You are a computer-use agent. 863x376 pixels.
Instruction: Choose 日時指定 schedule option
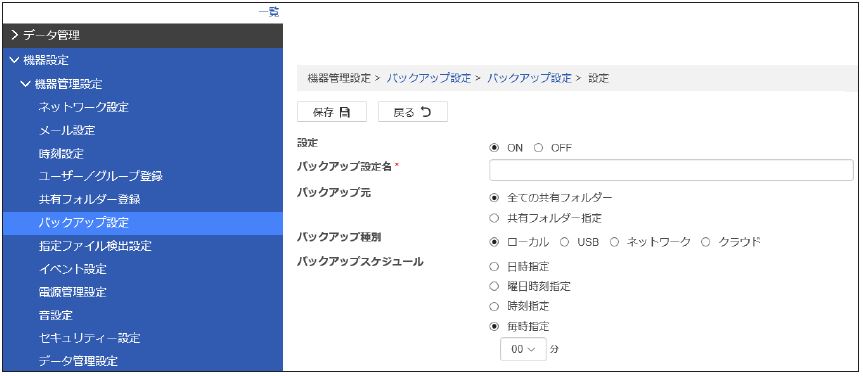pyautogui.click(x=494, y=267)
